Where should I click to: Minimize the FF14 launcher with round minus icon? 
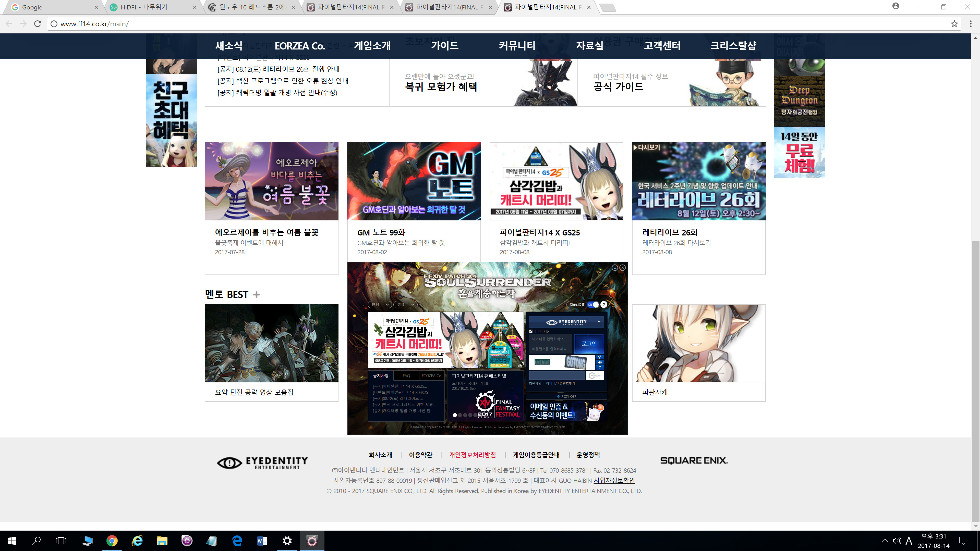click(x=615, y=268)
